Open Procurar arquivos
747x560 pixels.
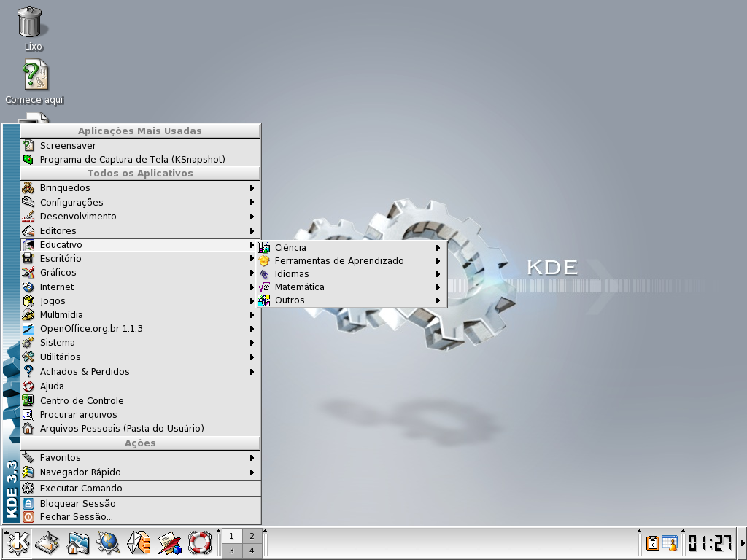pyautogui.click(x=141, y=414)
